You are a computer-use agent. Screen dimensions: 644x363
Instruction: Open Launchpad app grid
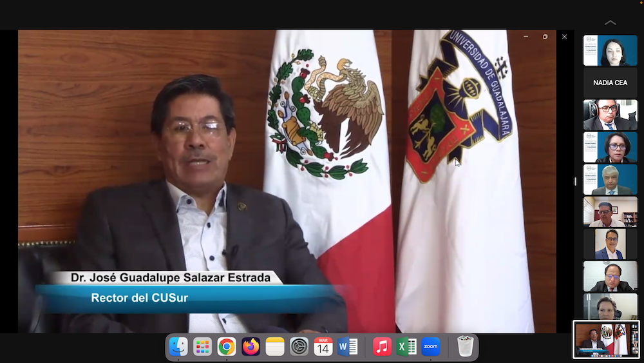[202, 347]
